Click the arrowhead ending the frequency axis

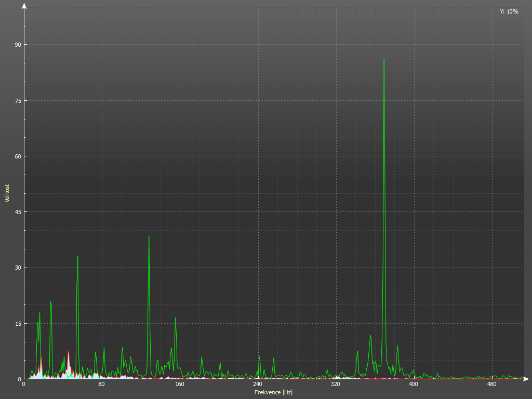click(x=527, y=379)
